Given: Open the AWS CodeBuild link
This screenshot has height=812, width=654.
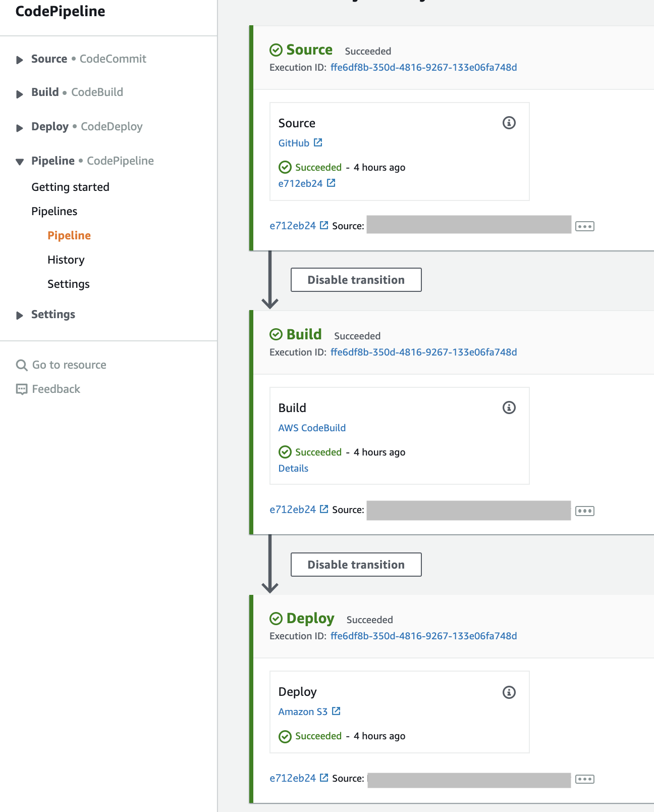Looking at the screenshot, I should [x=312, y=428].
